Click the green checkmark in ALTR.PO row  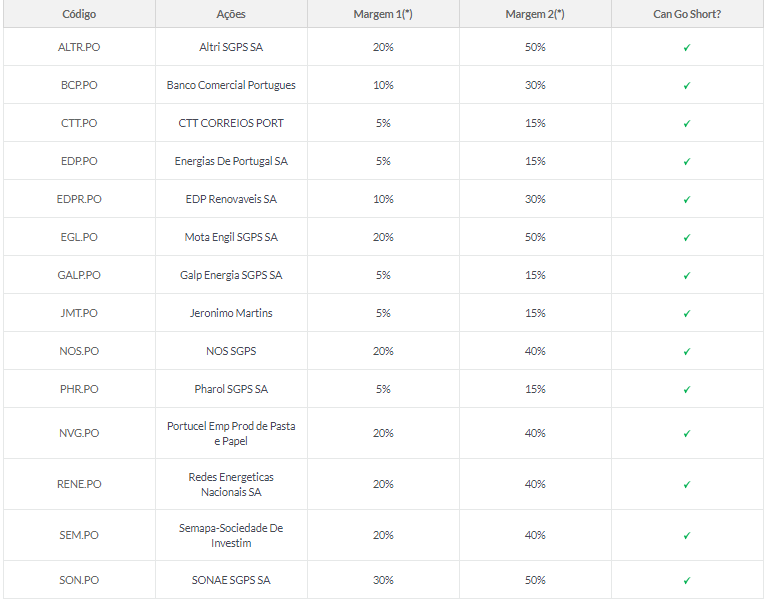(x=687, y=48)
